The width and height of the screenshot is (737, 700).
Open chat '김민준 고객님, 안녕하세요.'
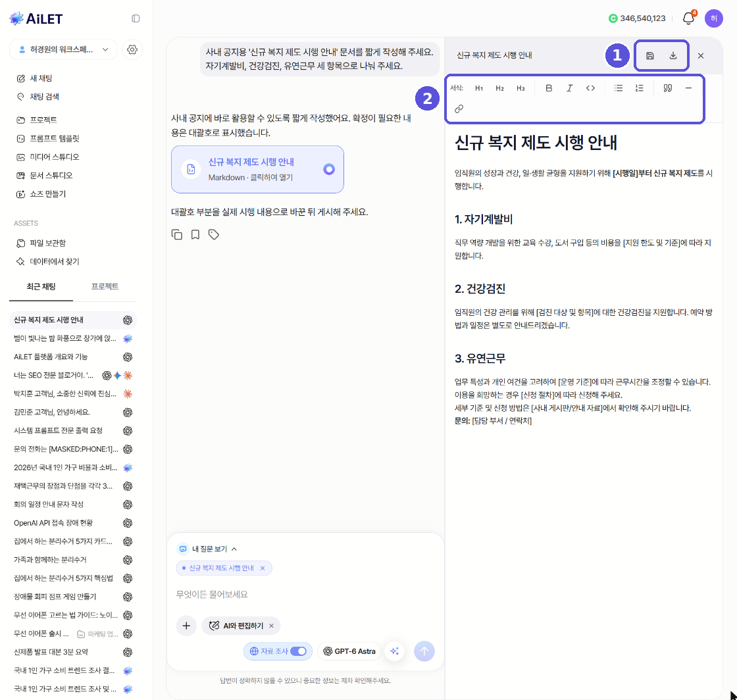pyautogui.click(x=73, y=412)
